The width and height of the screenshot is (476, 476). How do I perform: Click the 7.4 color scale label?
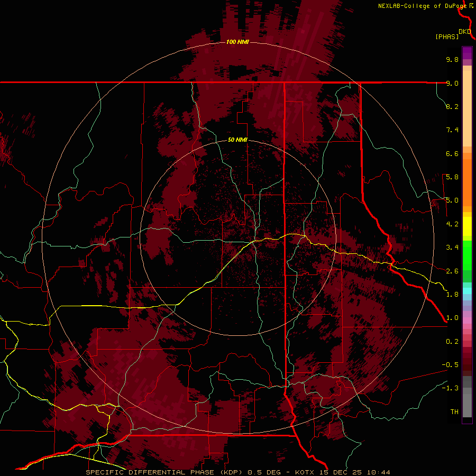pos(452,130)
